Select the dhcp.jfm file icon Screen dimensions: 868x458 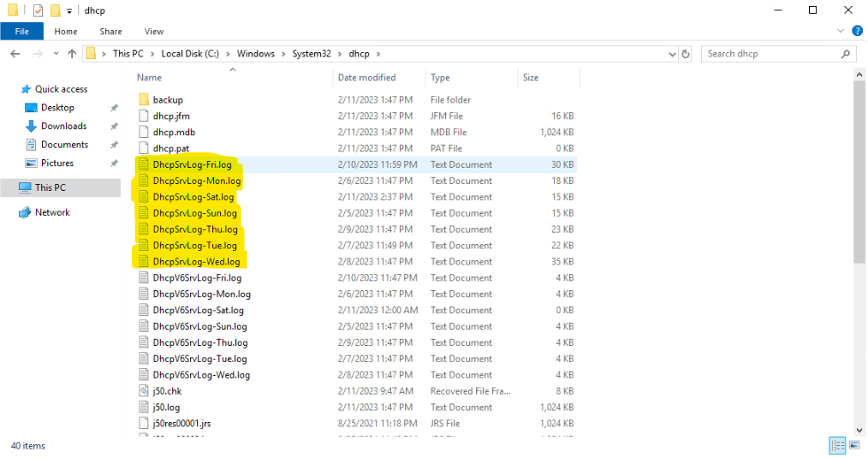click(x=144, y=116)
